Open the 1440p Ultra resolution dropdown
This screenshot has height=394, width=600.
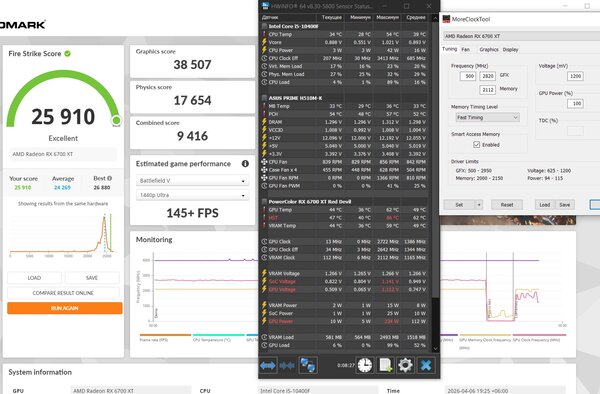(x=192, y=195)
